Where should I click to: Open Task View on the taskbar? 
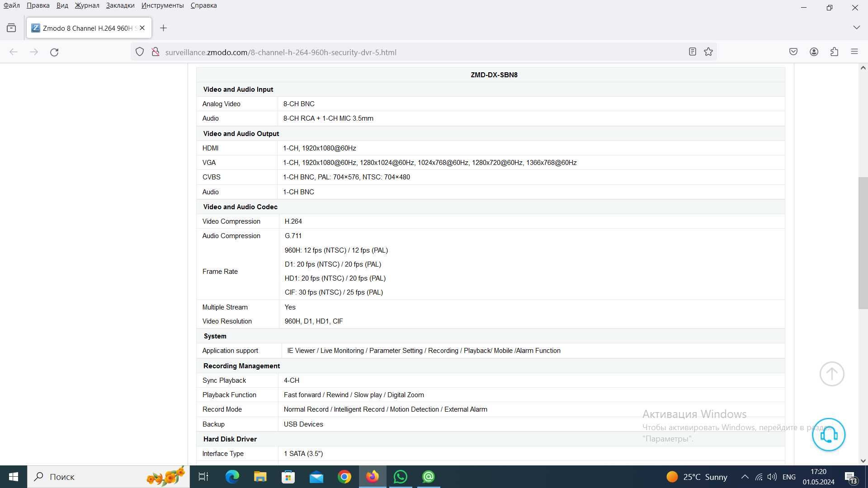click(x=203, y=477)
